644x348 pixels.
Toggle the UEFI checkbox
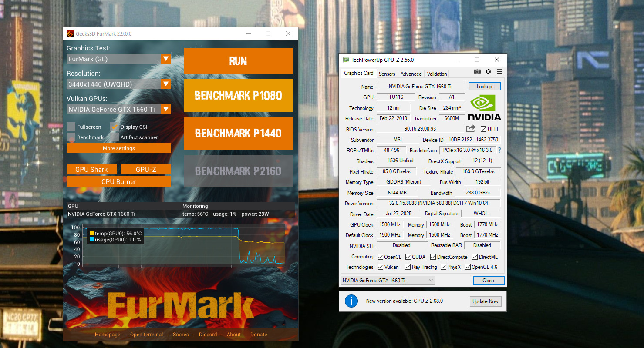click(x=483, y=129)
